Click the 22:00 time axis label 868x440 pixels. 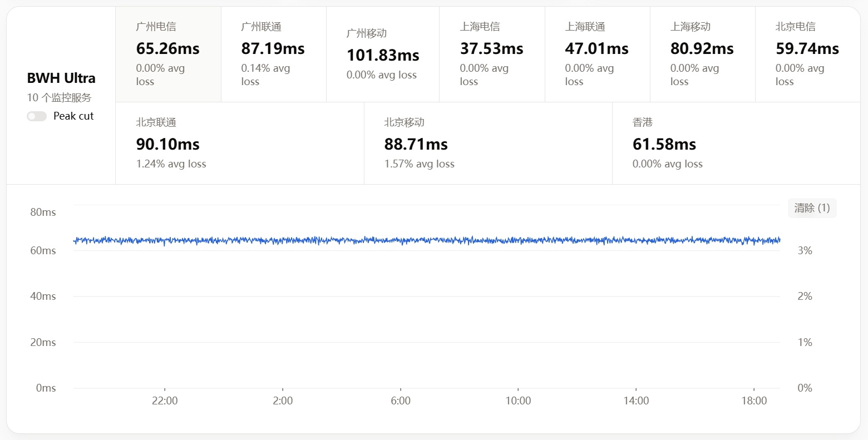(165, 401)
